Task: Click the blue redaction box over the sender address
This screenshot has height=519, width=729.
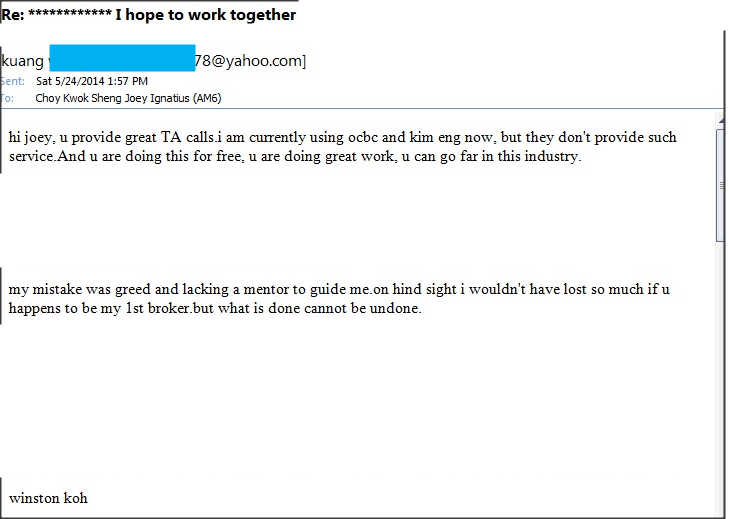Action: [x=122, y=58]
